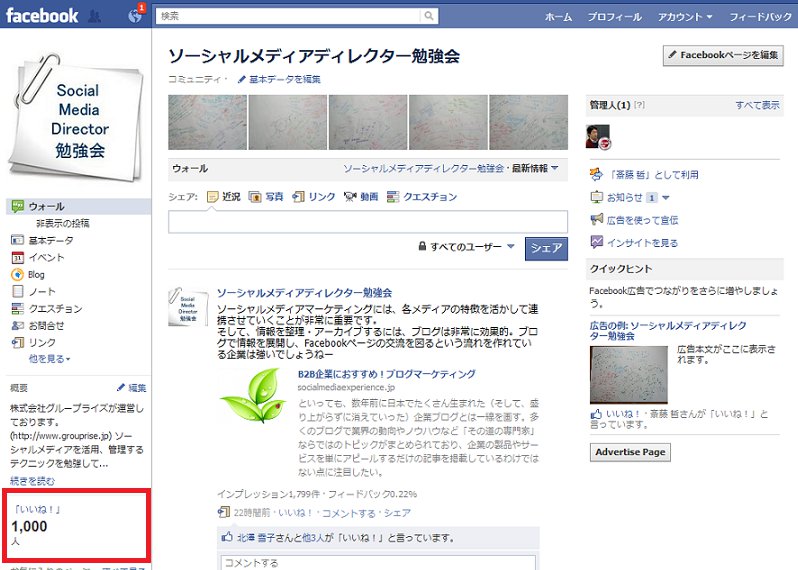Go to ホーム in the top bar
The width and height of the screenshot is (798, 570).
click(x=558, y=17)
